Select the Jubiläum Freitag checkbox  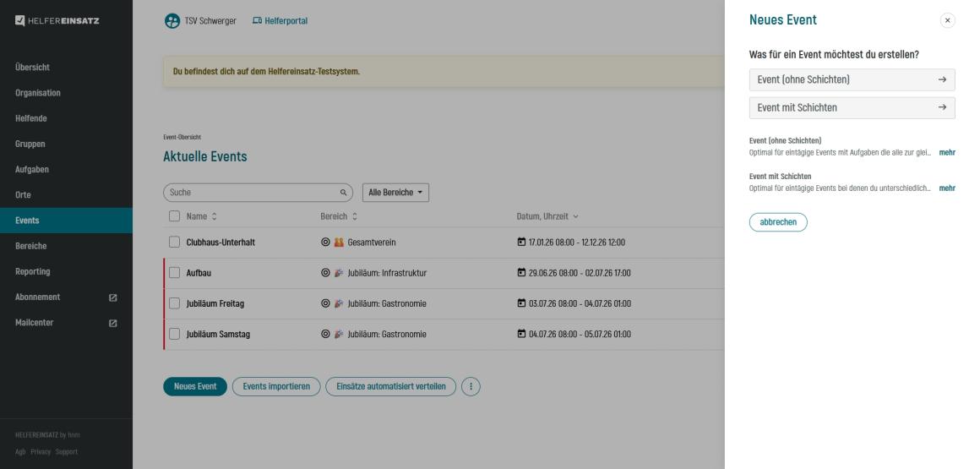click(175, 303)
